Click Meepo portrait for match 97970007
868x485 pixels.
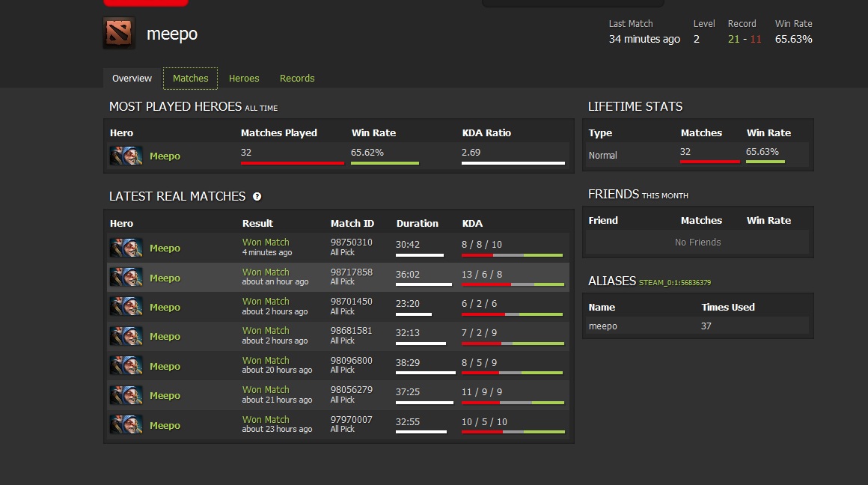(126, 425)
